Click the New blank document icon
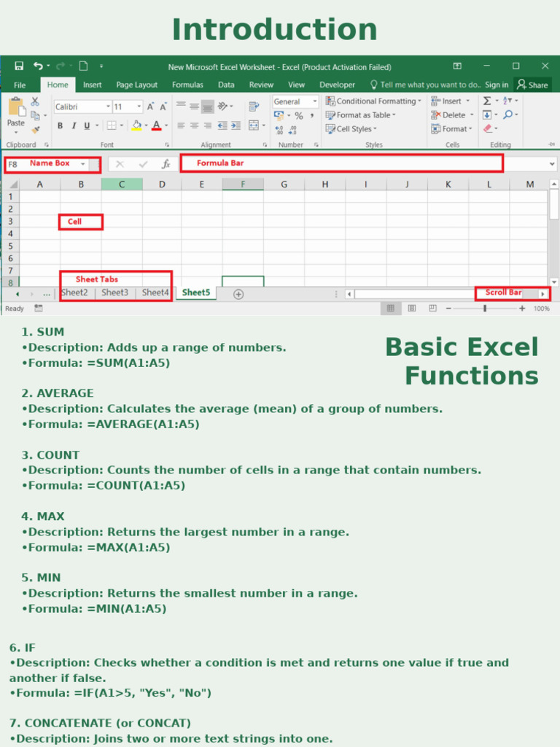560x747 pixels. coord(83,66)
